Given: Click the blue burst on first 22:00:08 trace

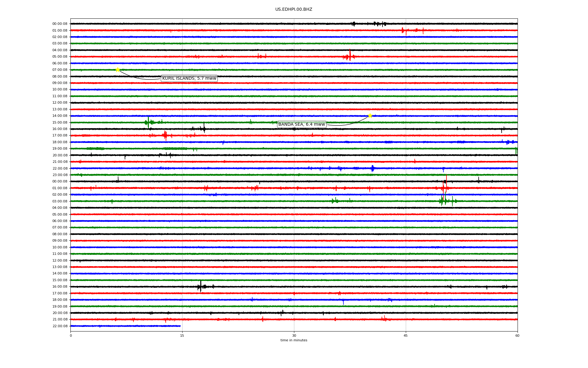Looking at the screenshot, I should (372, 168).
